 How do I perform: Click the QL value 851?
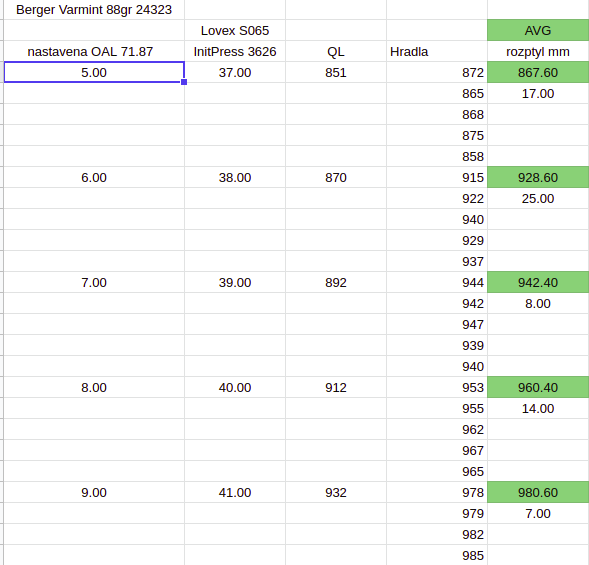coord(336,73)
